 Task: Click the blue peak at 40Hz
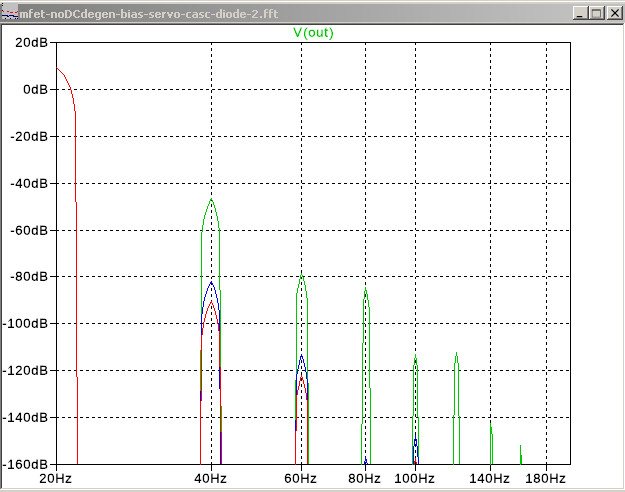point(211,283)
